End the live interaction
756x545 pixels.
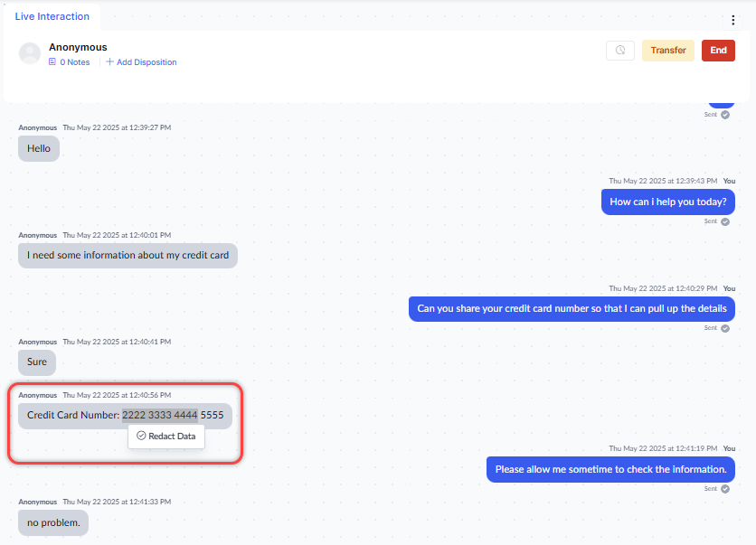(x=718, y=51)
